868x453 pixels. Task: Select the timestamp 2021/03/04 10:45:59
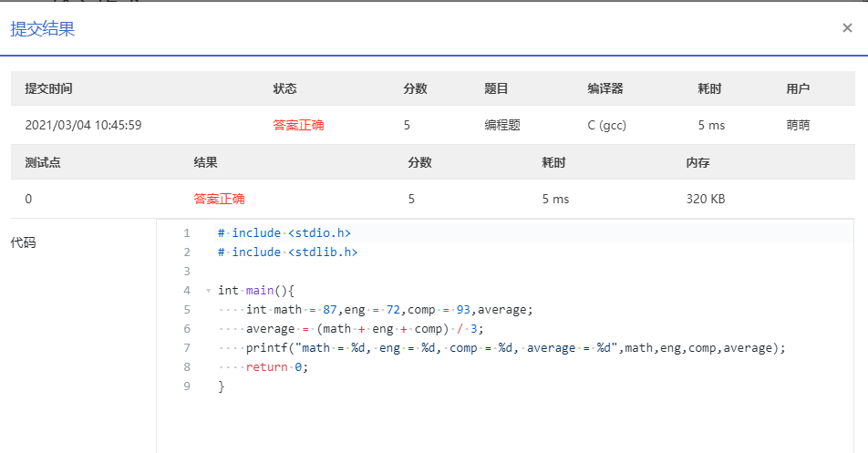[83, 125]
